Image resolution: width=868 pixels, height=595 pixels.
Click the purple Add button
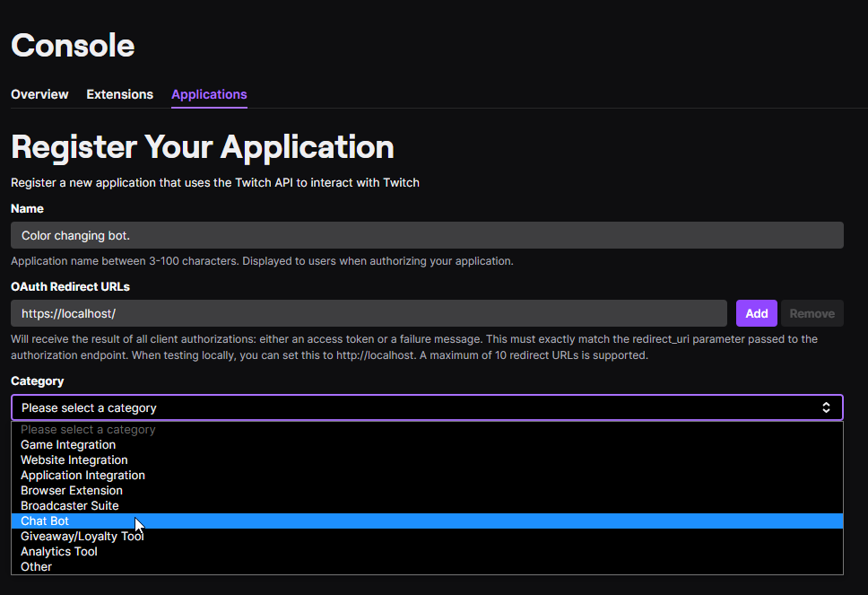[756, 313]
